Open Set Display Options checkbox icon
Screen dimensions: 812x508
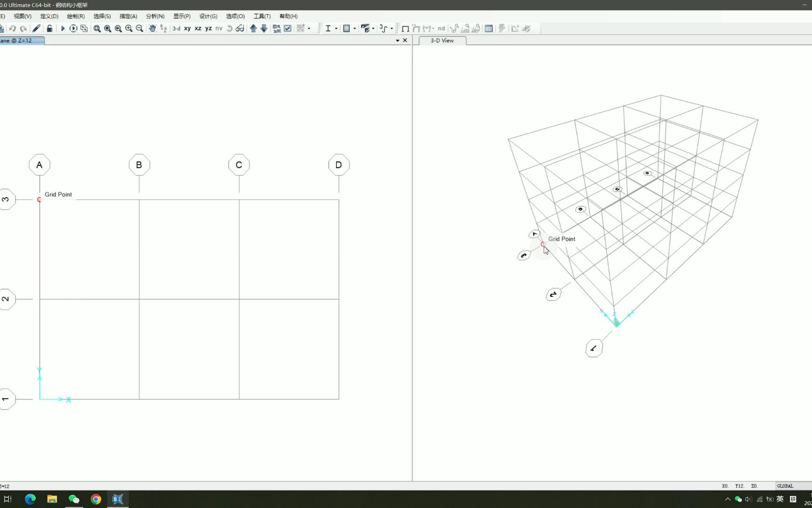(288, 29)
